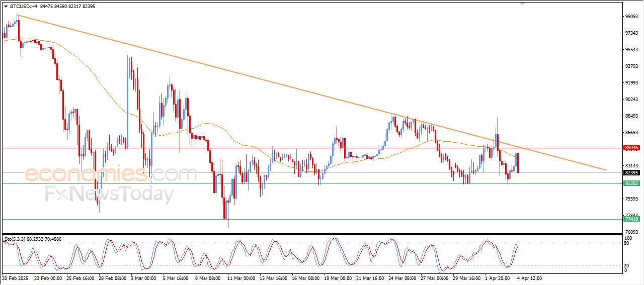Screen dimensions: 644x285
Task: Click the 28 Feb 08:00 time label
Action: [112, 277]
